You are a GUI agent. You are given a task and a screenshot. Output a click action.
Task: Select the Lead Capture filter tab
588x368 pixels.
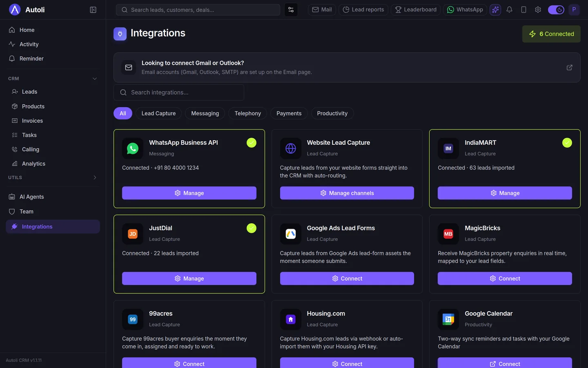(x=158, y=113)
